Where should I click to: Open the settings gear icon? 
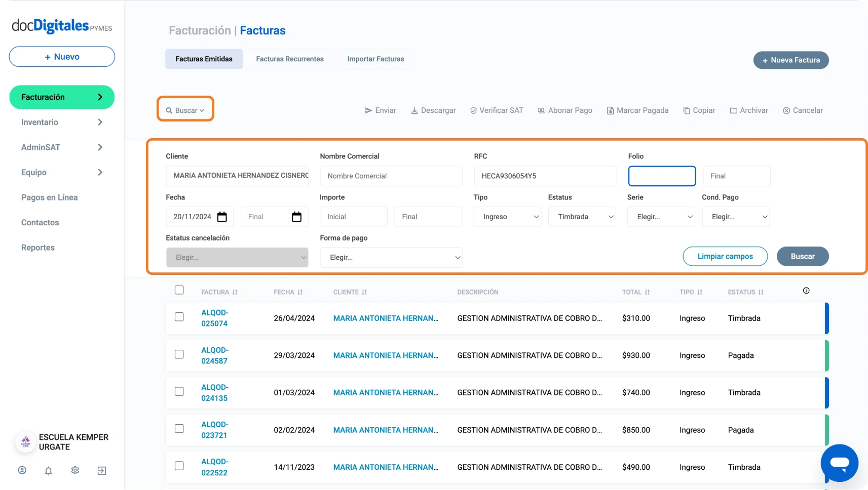(75, 470)
